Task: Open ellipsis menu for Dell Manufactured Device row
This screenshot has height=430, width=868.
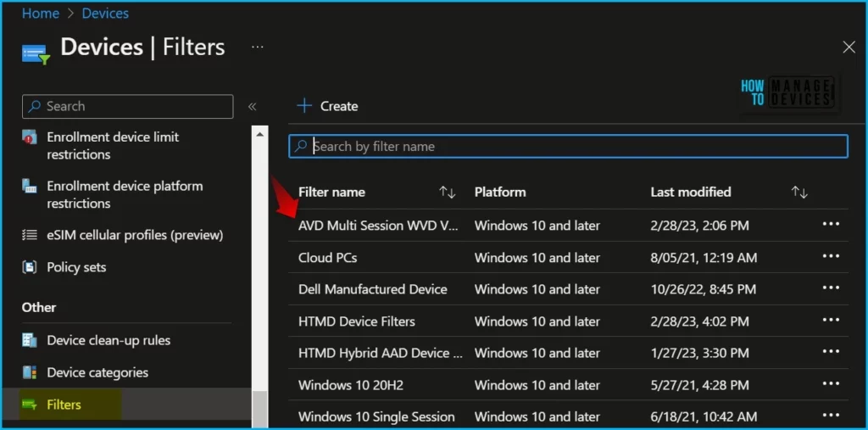Action: (831, 288)
